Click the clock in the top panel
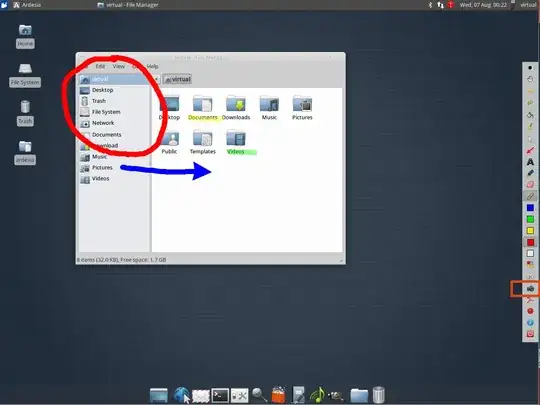 point(483,5)
